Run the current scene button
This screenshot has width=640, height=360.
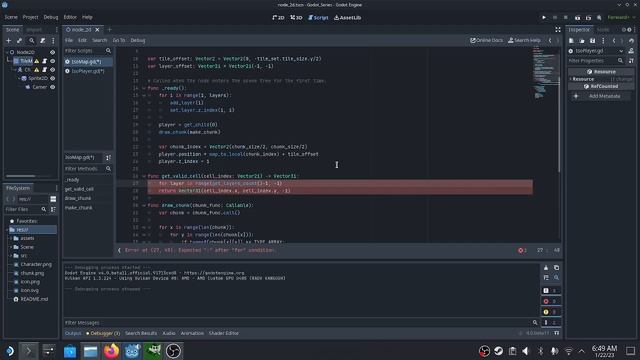point(577,18)
